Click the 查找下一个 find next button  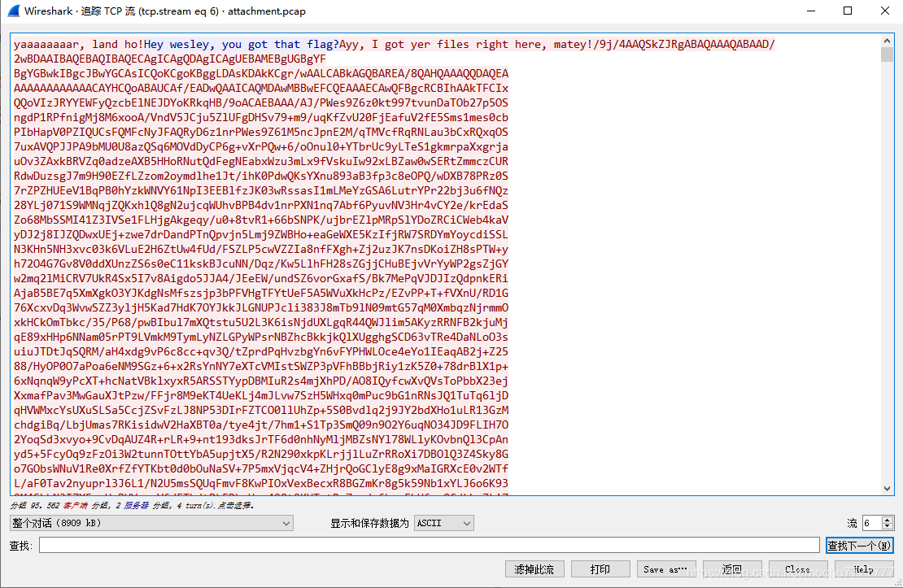coord(859,546)
